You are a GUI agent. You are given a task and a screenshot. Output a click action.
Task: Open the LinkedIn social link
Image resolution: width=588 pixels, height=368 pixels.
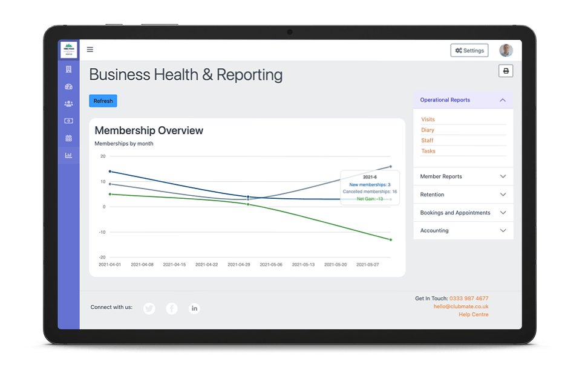[194, 309]
